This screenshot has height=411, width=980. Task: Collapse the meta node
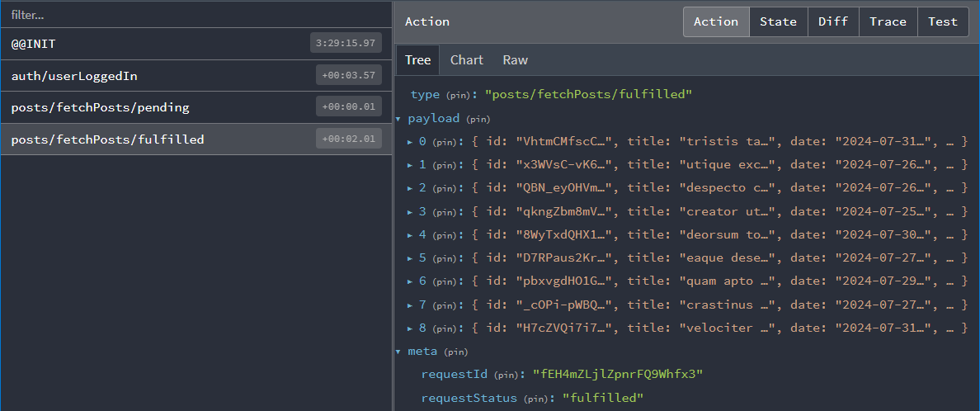pos(398,352)
